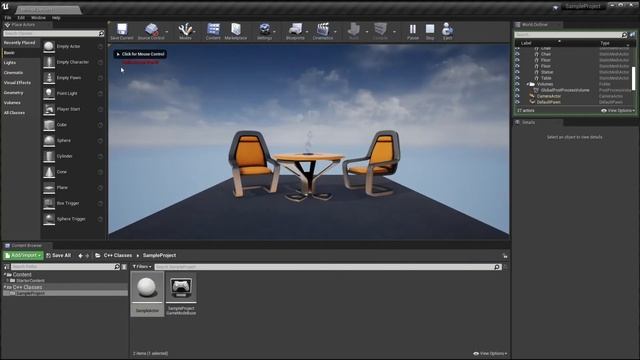Select Empty Pawn in Place Actors
The image size is (640, 360).
(73, 78)
